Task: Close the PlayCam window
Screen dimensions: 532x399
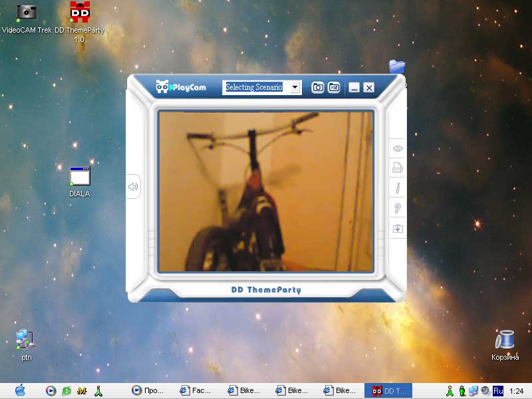Action: (x=369, y=87)
